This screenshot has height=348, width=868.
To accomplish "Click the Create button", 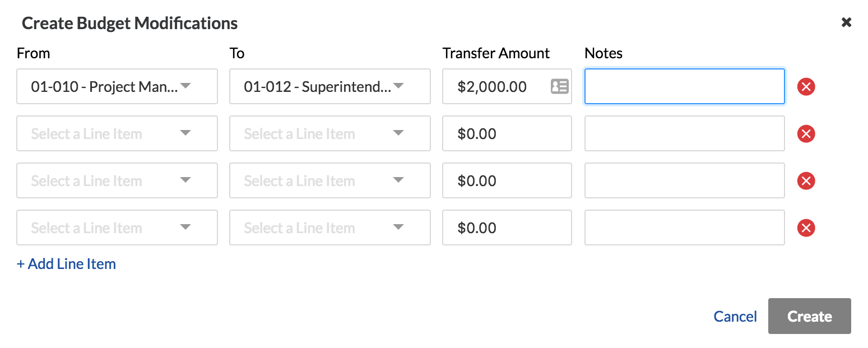I will click(809, 316).
